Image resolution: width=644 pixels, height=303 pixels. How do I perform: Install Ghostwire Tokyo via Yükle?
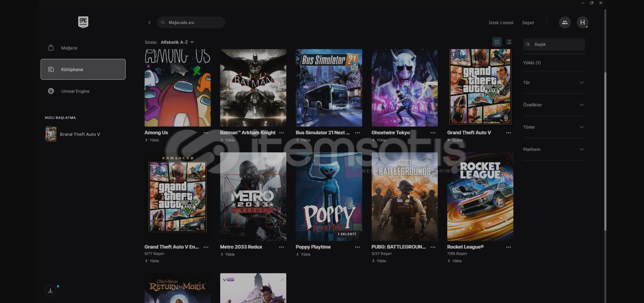pyautogui.click(x=379, y=140)
